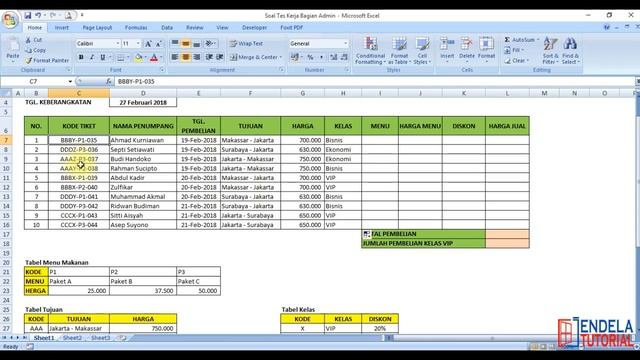Click the Paste Options smart tag icon

pyautogui.click(x=367, y=234)
